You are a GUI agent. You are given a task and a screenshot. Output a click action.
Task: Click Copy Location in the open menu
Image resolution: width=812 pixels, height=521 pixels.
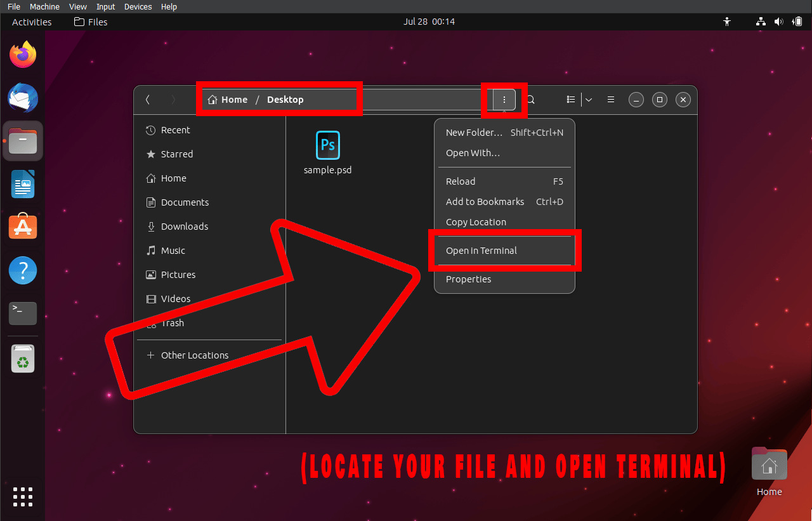pyautogui.click(x=476, y=221)
